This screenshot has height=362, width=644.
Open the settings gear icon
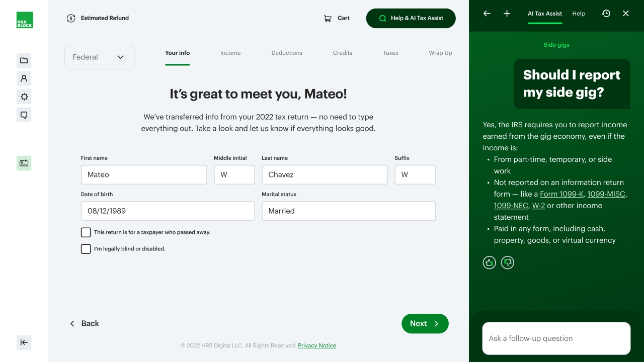(24, 97)
